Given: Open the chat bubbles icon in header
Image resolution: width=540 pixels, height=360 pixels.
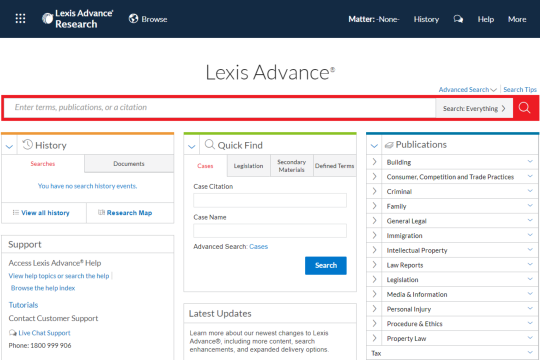Looking at the screenshot, I should [x=458, y=19].
